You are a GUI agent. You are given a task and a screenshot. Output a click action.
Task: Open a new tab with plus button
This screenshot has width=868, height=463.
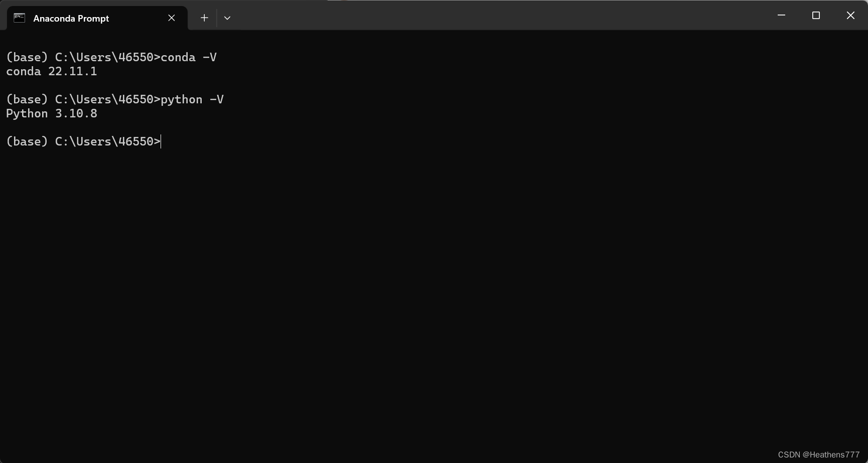(204, 18)
